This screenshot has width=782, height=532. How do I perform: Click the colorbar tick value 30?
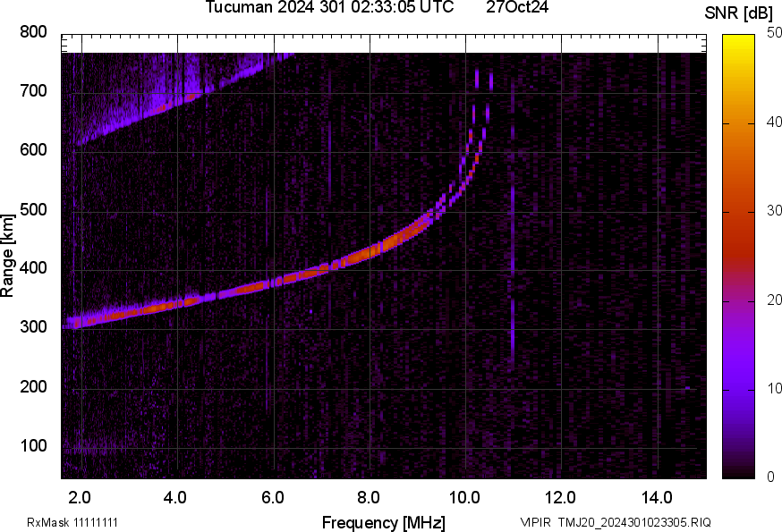[x=774, y=211]
